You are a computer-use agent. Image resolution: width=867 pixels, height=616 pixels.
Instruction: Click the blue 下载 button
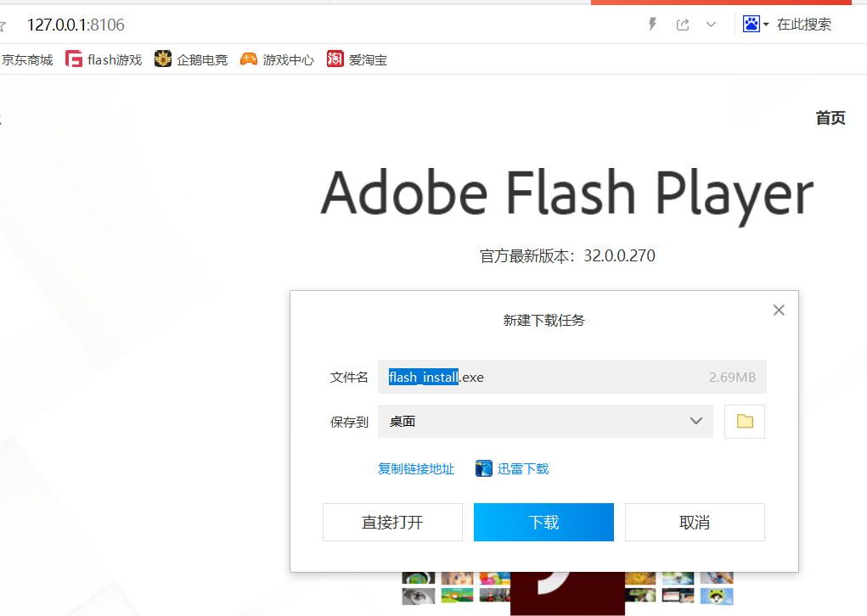pos(543,522)
